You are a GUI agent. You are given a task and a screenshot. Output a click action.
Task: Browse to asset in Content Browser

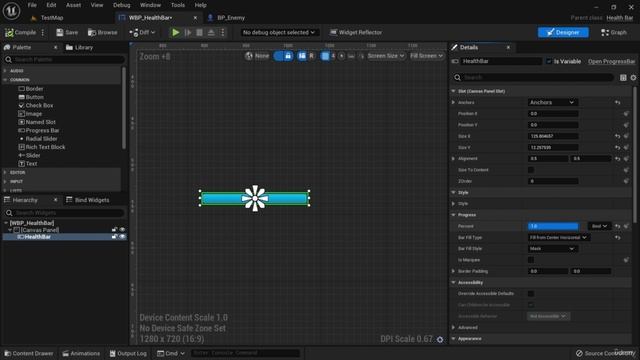pyautogui.click(x=102, y=32)
